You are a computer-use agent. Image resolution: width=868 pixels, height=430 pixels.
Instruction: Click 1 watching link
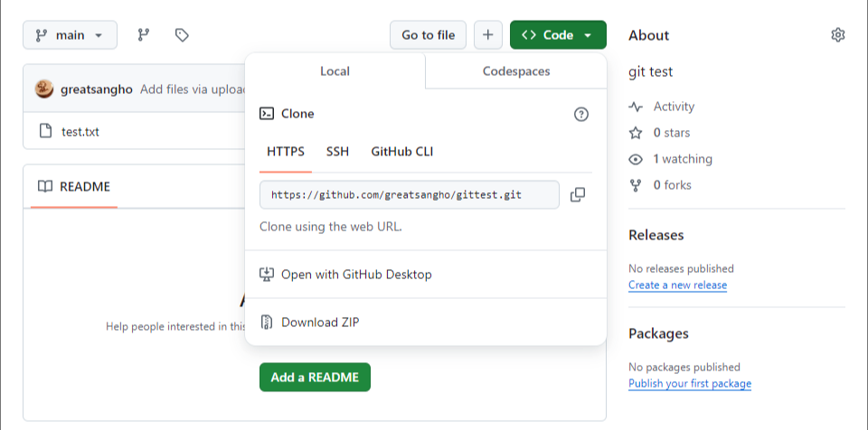point(683,159)
